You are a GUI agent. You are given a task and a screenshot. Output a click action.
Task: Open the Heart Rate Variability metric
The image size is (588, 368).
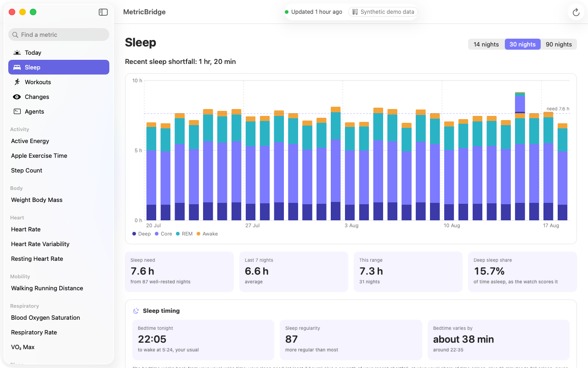pos(59,244)
